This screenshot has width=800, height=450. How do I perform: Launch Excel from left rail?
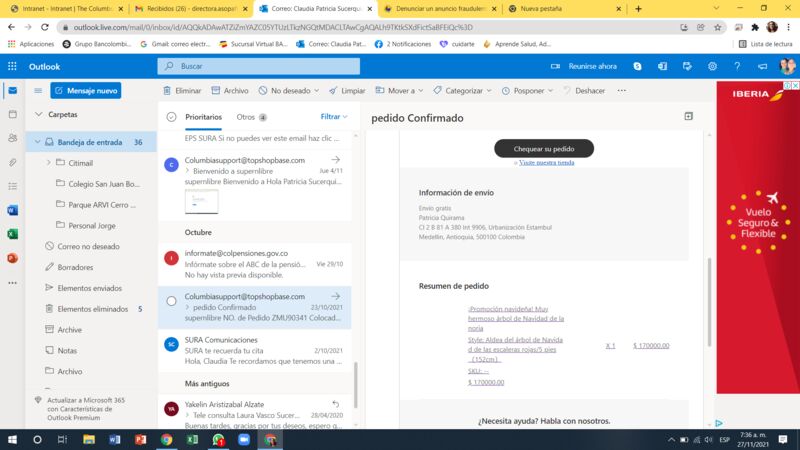point(13,234)
